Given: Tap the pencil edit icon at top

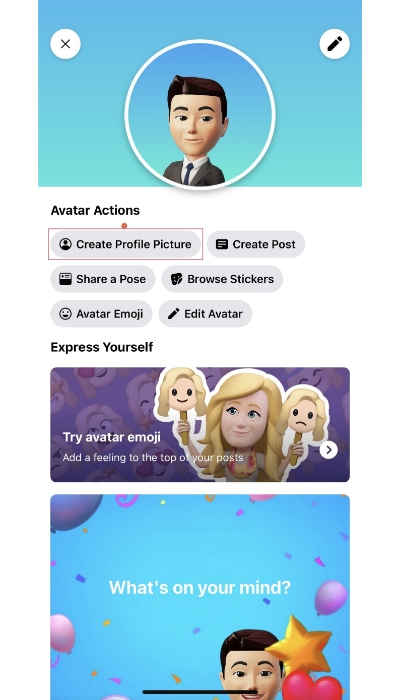Looking at the screenshot, I should [x=334, y=44].
